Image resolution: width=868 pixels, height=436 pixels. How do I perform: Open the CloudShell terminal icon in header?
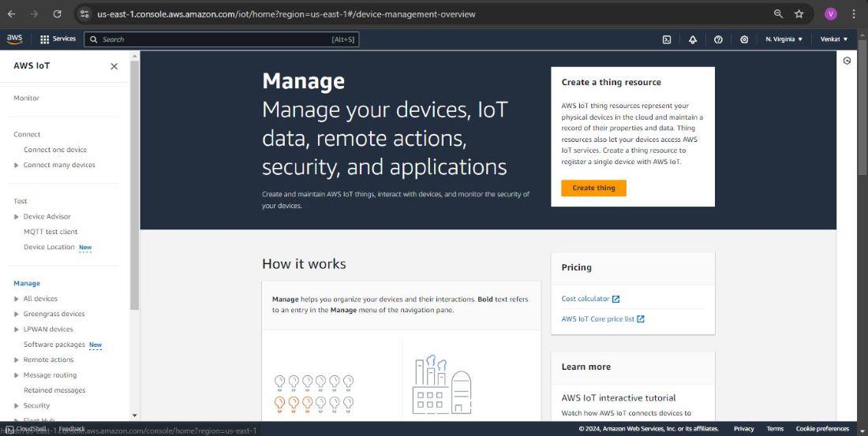[x=667, y=39]
